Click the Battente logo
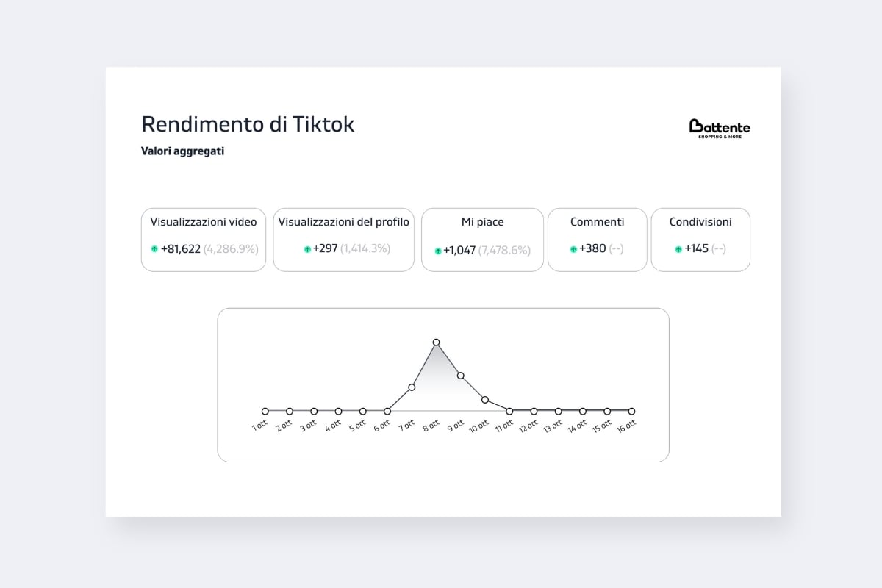This screenshot has height=588, width=882. click(720, 129)
